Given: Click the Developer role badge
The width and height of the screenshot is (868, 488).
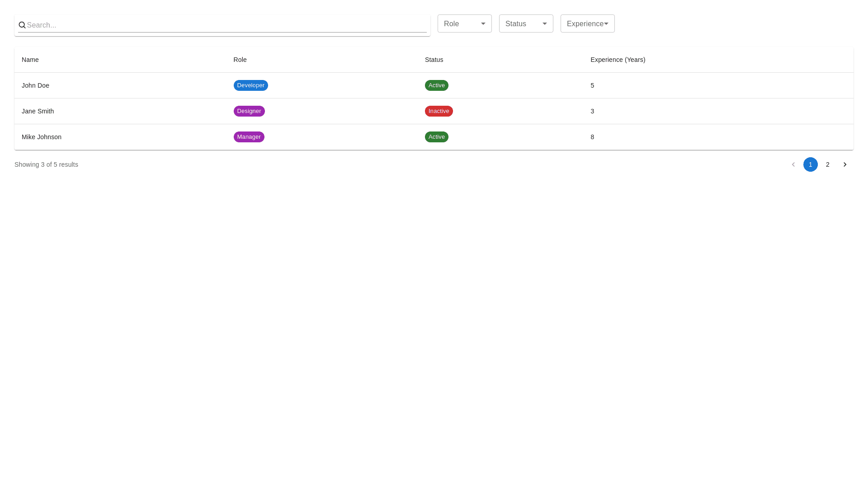Looking at the screenshot, I should pyautogui.click(x=250, y=85).
